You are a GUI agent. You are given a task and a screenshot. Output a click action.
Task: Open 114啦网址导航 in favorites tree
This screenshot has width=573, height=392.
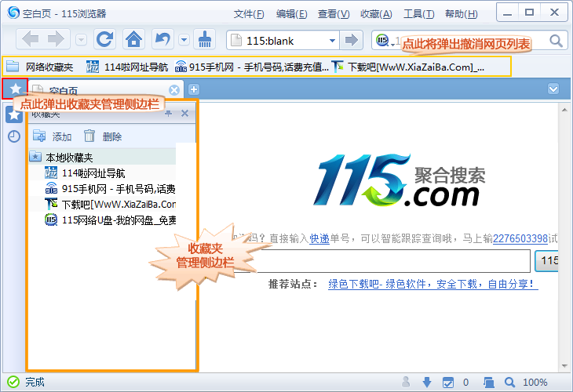point(85,173)
